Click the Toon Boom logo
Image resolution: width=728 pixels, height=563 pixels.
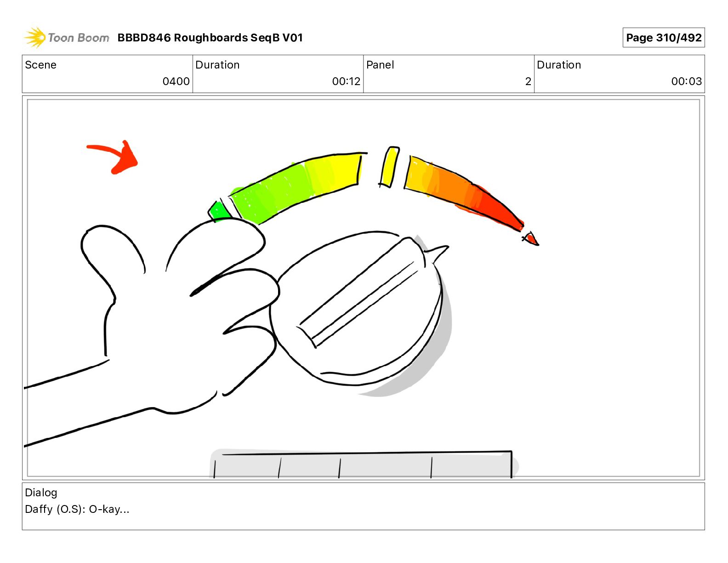(67, 38)
